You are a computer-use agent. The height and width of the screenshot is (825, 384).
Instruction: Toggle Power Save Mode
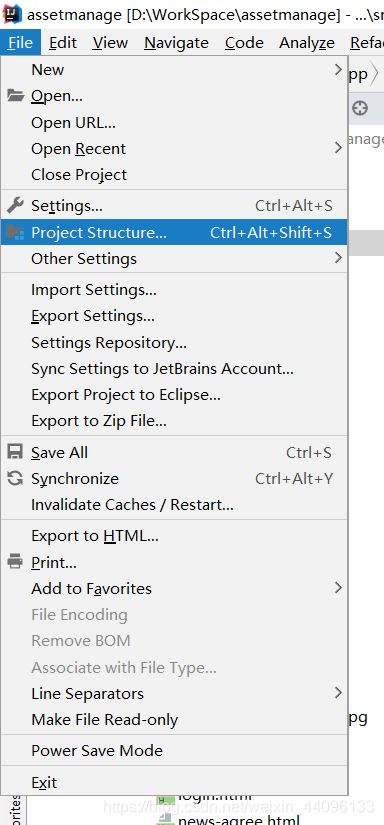(x=174, y=751)
